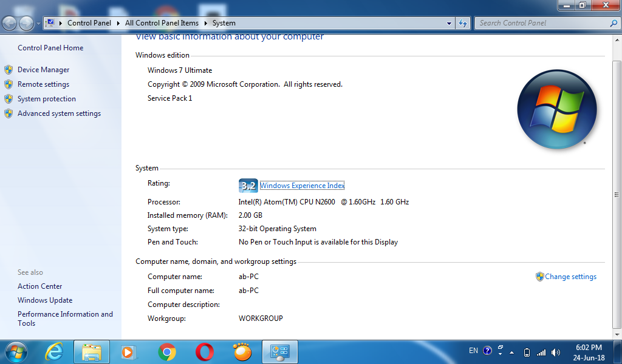The height and width of the screenshot is (364, 622).
Task: Expand the arrow after Control Panel breadcrumb
Action: tap(118, 24)
